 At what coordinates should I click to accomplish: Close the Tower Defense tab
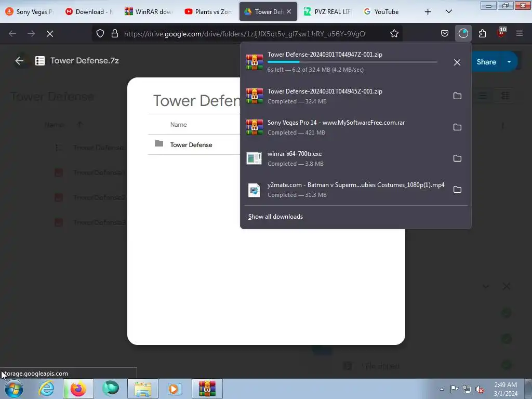[289, 11]
